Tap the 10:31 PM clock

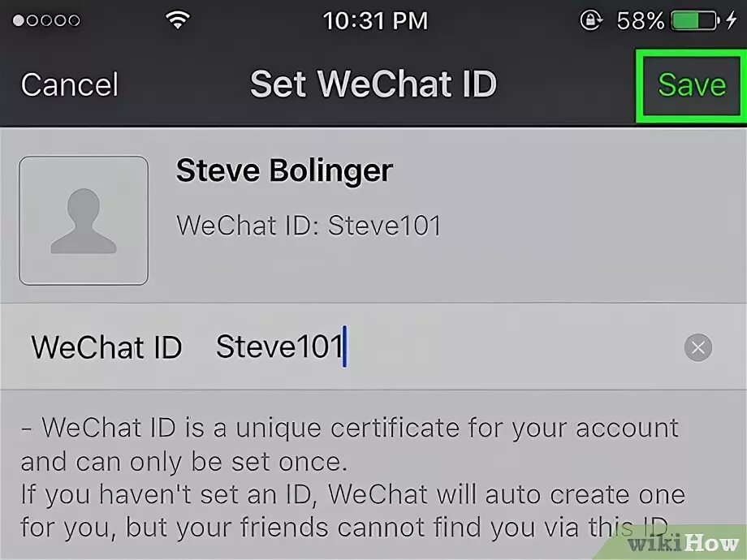[x=375, y=21]
